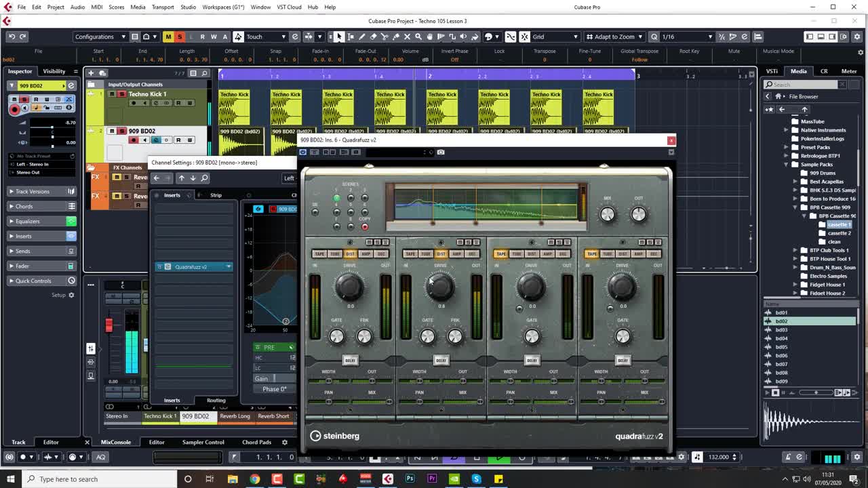Click the Redo arrow in toolbar
This screenshot has width=868, height=488.
click(22, 37)
